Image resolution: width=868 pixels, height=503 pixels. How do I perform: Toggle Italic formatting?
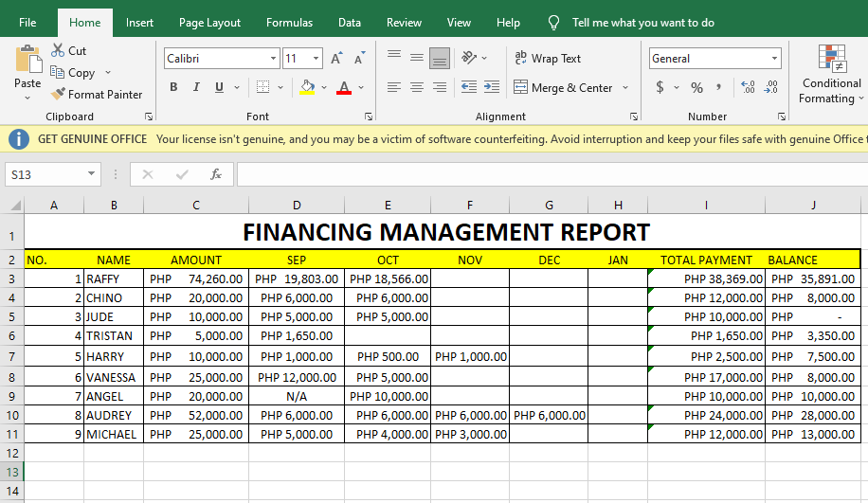(196, 87)
